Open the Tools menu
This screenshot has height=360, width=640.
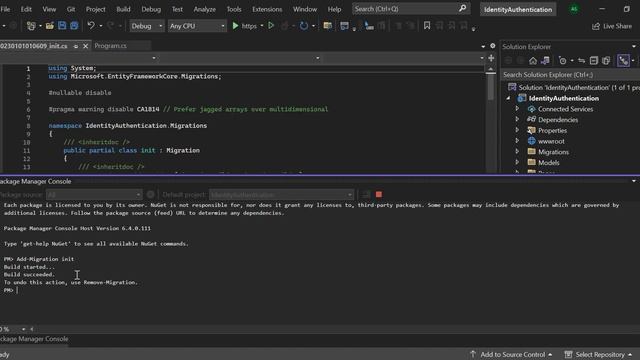click(234, 9)
